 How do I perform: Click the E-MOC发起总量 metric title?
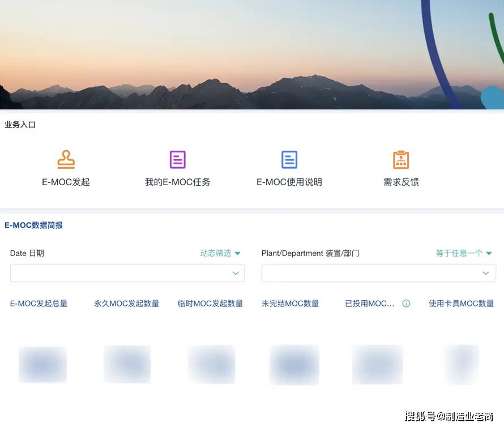pos(39,304)
